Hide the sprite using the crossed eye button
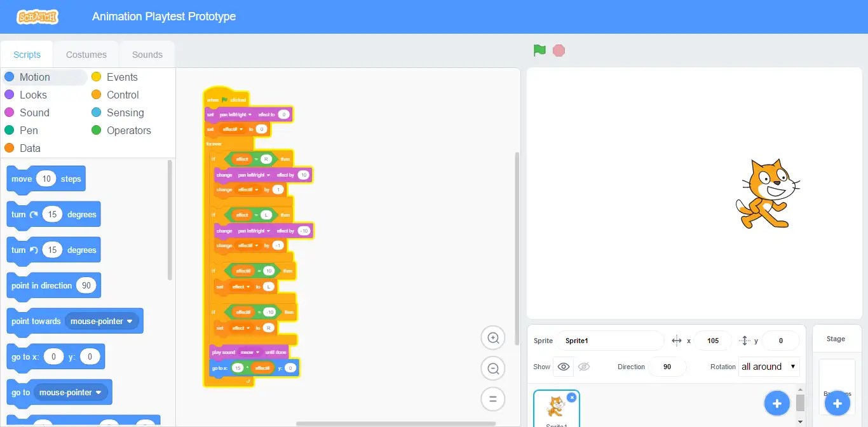 click(584, 367)
